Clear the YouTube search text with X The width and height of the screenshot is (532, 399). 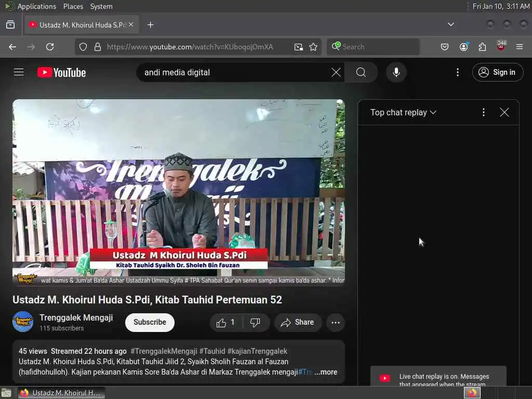336,72
